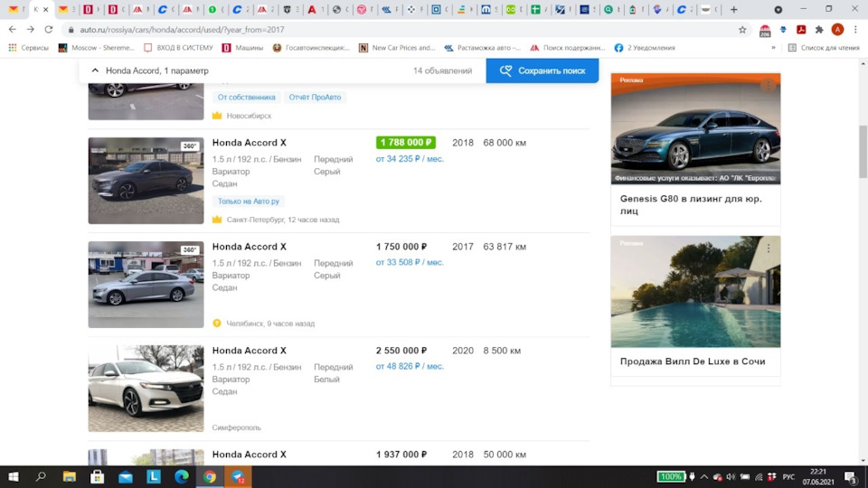Image resolution: width=868 pixels, height=488 pixels.
Task: Open the Windows Start menu
Action: coord(14,477)
